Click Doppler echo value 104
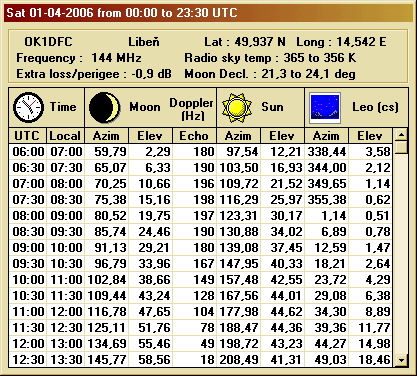Image resolution: width=417 pixels, height=376 pixels. coord(195,312)
